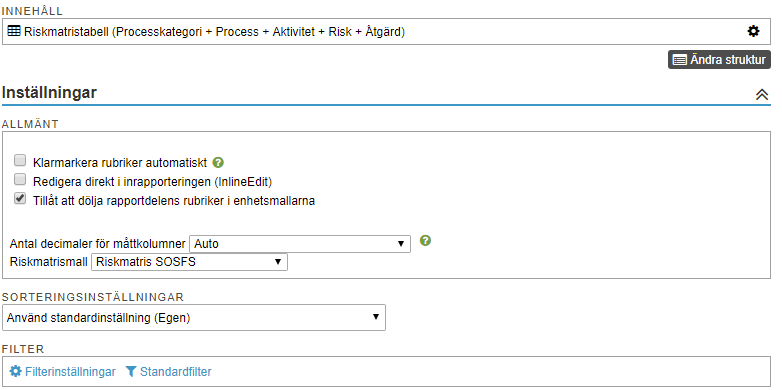Viewport: 782px width, 390px height.
Task: Click the Redigera direkt i inrapporteringen label text
Action: pyautogui.click(x=152, y=182)
